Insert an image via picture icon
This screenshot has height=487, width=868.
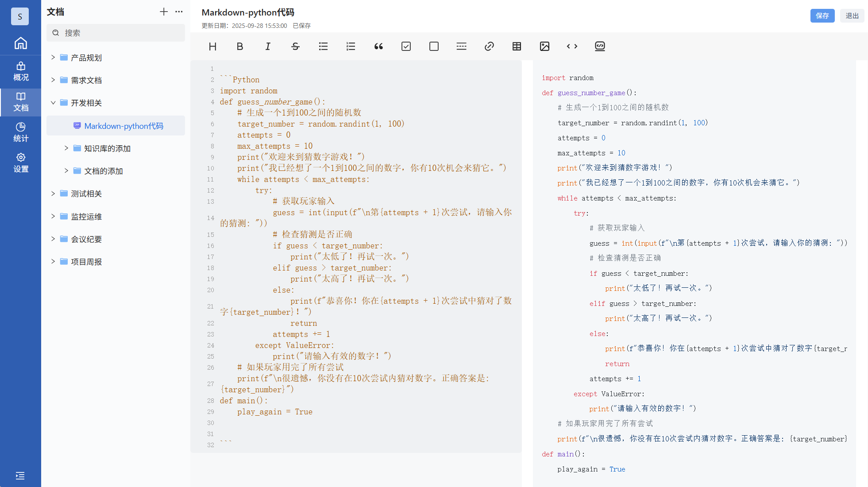(x=544, y=46)
